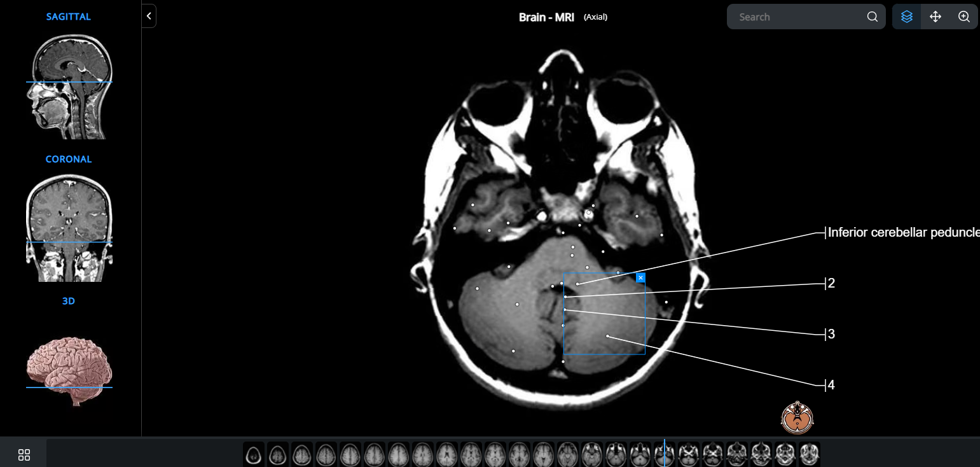
Task: Click the slice thumbnail under blue position marker
Action: (x=664, y=454)
